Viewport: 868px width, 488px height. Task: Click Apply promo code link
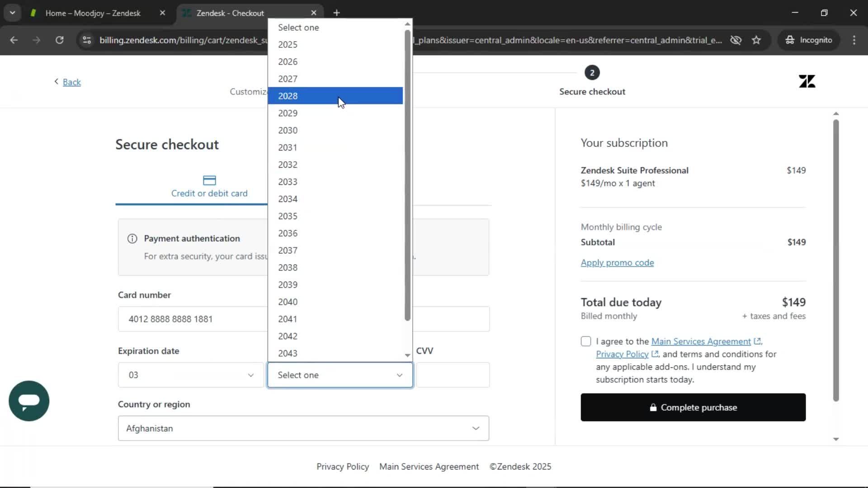617,263
